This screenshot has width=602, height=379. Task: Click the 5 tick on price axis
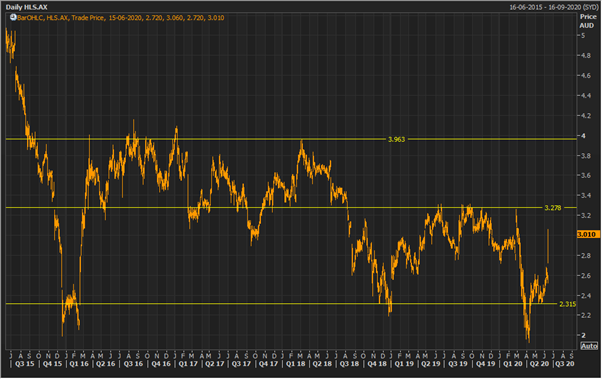coord(583,36)
